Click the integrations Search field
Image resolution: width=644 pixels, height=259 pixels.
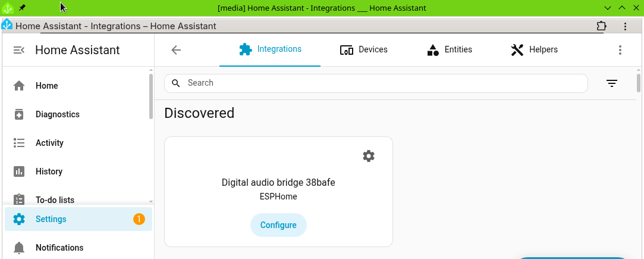381,83
